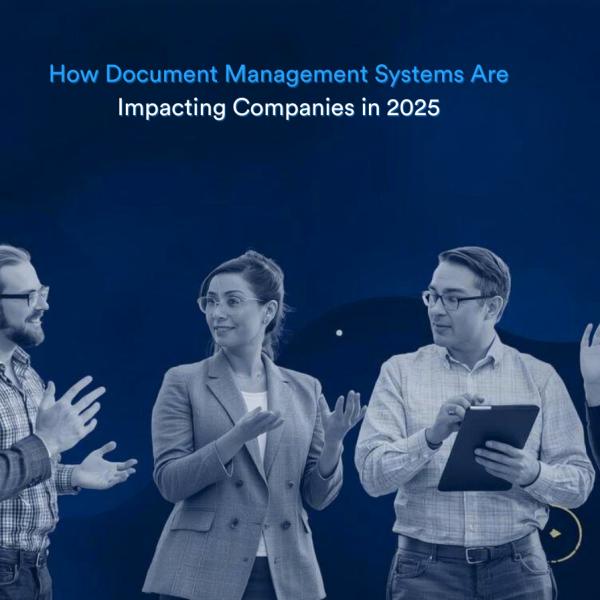Image resolution: width=600 pixels, height=600 pixels.
Task: Click the face of the bearded man
Action: pos(22,303)
